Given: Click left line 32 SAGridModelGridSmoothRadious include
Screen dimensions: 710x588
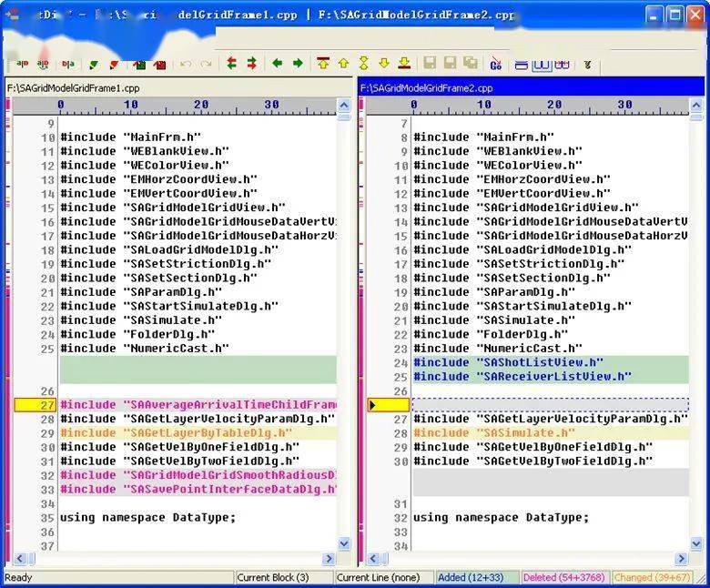Looking at the screenshot, I should (198, 475).
